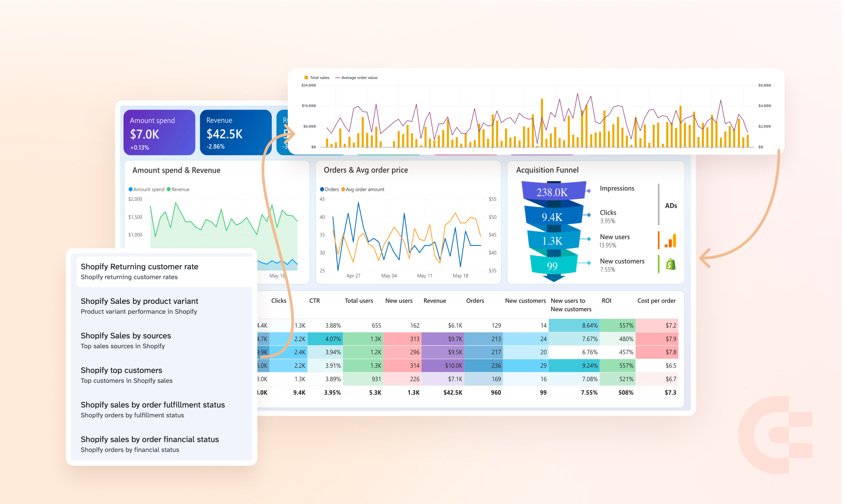Image resolution: width=843 pixels, height=504 pixels.
Task: Sort table by ROI column header
Action: click(x=607, y=301)
